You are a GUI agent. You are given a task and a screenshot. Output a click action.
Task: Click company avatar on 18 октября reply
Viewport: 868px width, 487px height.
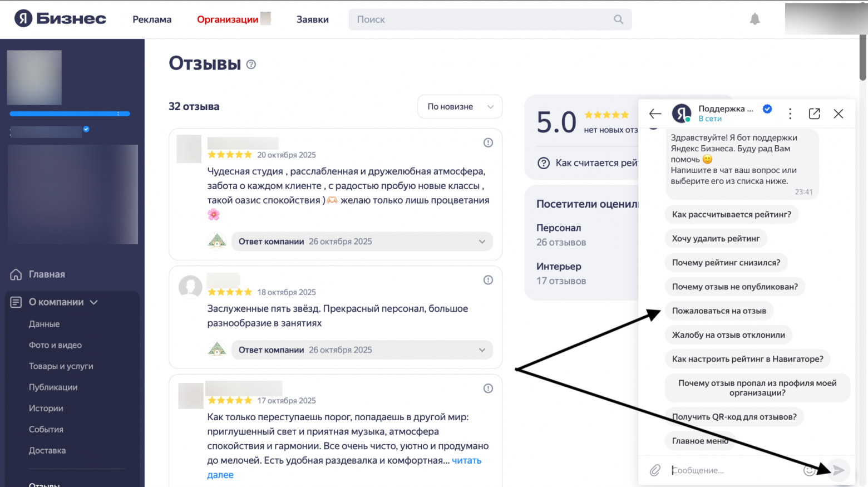216,350
